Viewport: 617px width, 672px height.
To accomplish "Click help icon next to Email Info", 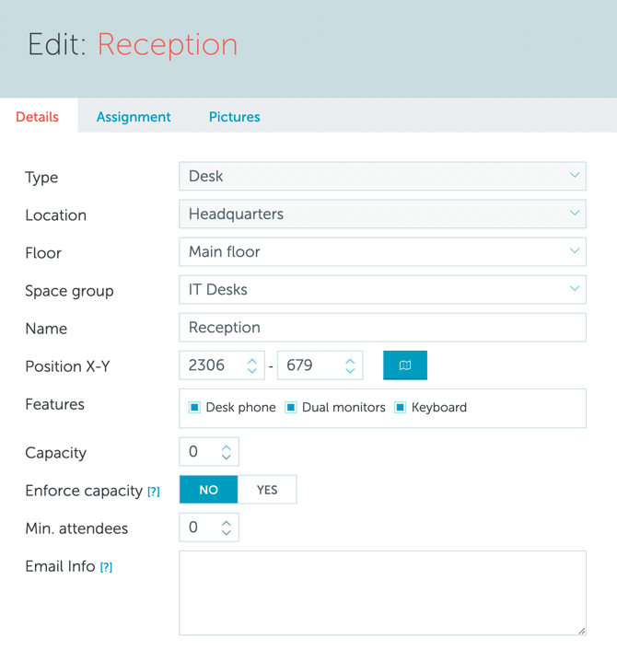I will coord(106,567).
